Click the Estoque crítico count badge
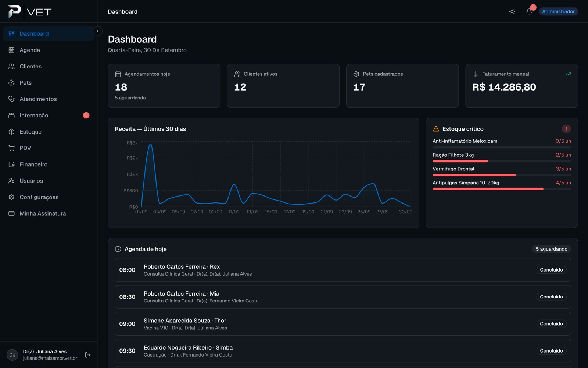This screenshot has width=588, height=368. (x=566, y=129)
